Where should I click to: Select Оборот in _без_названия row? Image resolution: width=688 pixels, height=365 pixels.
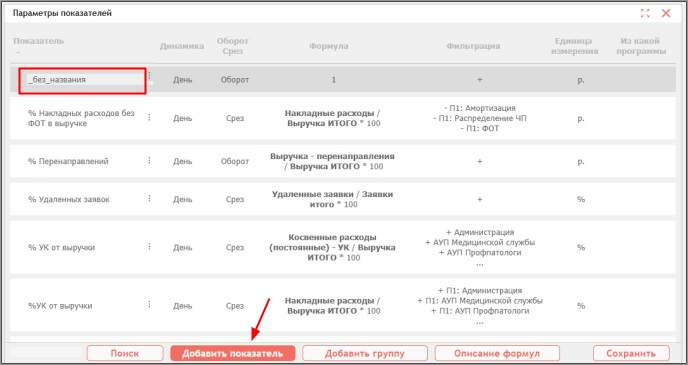click(235, 80)
